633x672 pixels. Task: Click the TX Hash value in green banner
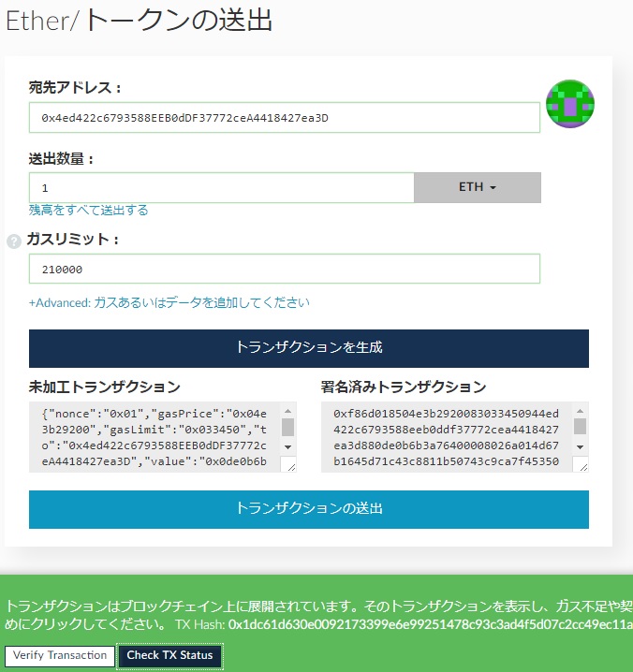coord(431,624)
